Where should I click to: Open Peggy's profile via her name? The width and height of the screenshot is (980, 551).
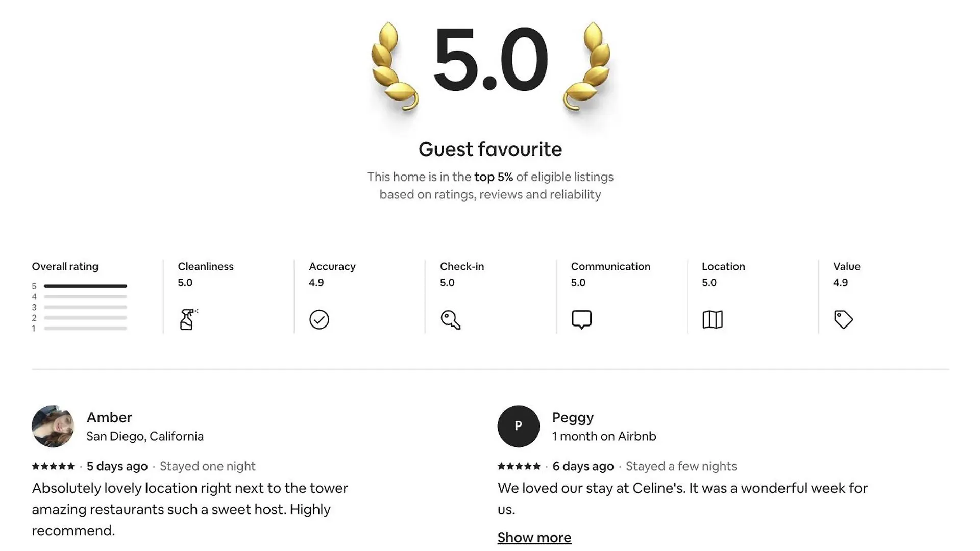click(x=573, y=418)
